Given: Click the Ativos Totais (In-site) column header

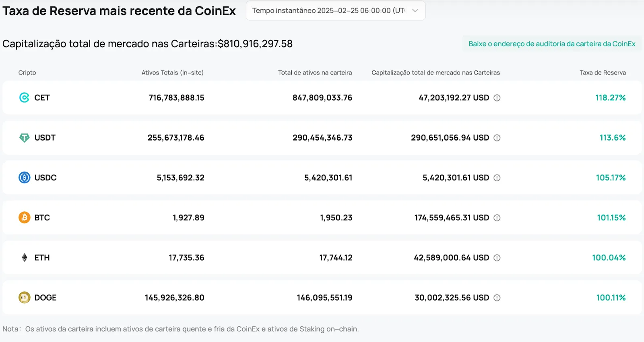Looking at the screenshot, I should click(172, 73).
